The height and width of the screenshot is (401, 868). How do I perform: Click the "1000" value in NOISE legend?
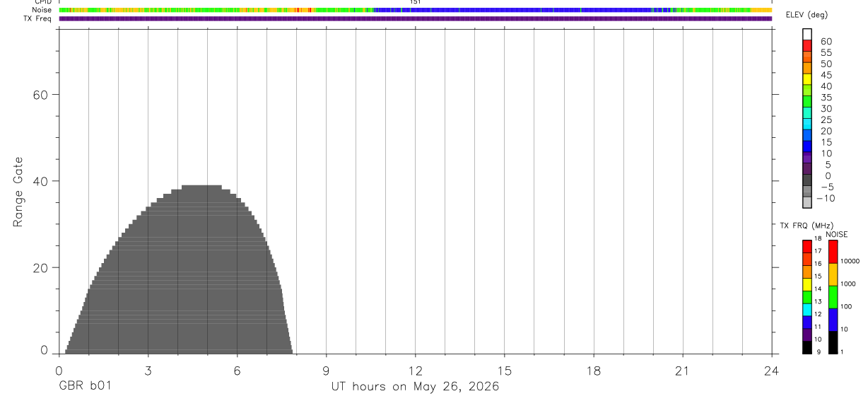coord(848,284)
